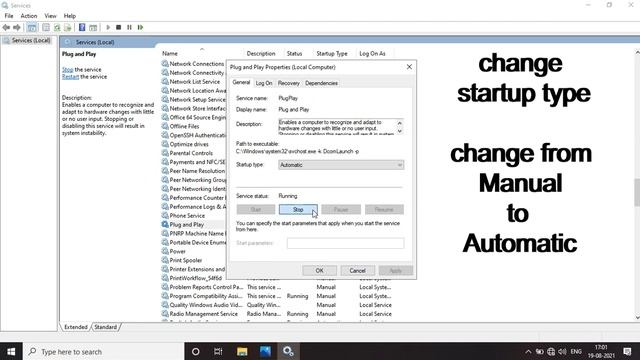Select the General tab in properties dialog

241,82
